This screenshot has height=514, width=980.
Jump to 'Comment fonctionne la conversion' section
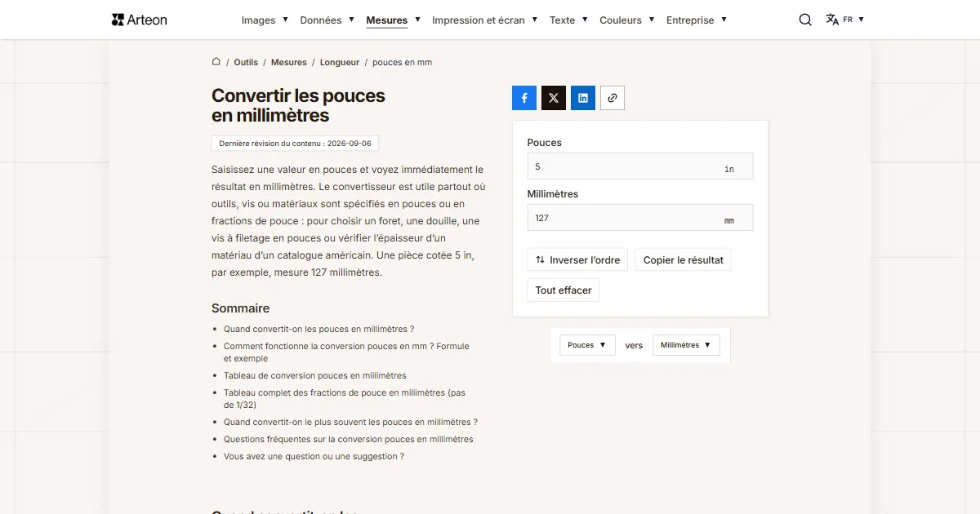pos(346,352)
